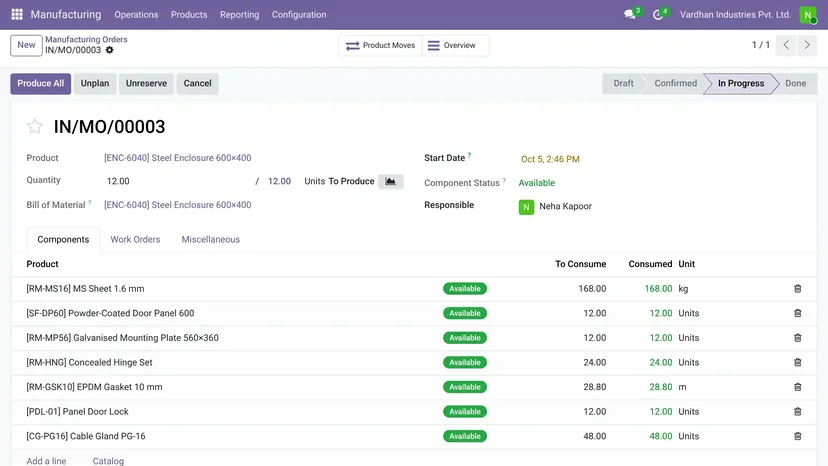Screen dimensions: 828x466
Task: Click the Manufacturing app title
Action: click(66, 14)
